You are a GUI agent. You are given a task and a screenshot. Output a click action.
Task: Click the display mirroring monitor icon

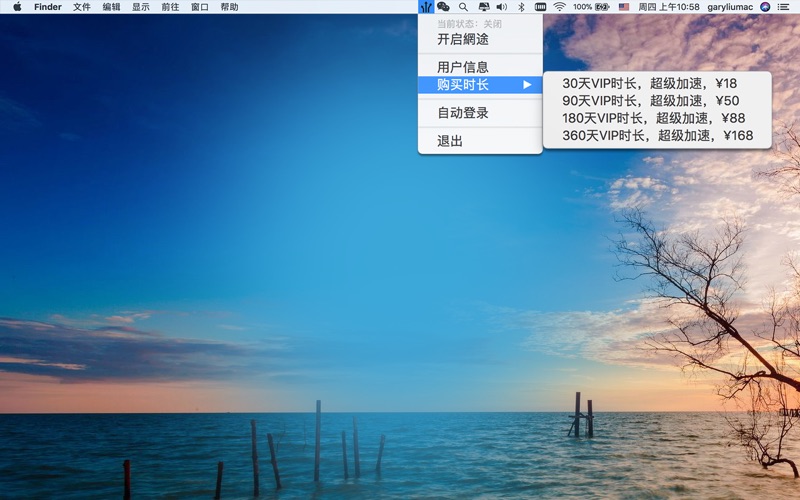tap(483, 7)
